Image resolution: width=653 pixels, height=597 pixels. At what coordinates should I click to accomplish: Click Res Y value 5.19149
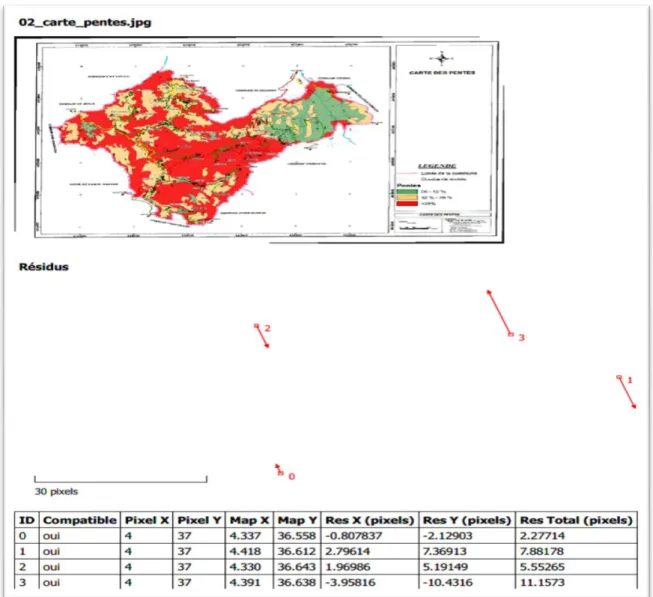(445, 567)
